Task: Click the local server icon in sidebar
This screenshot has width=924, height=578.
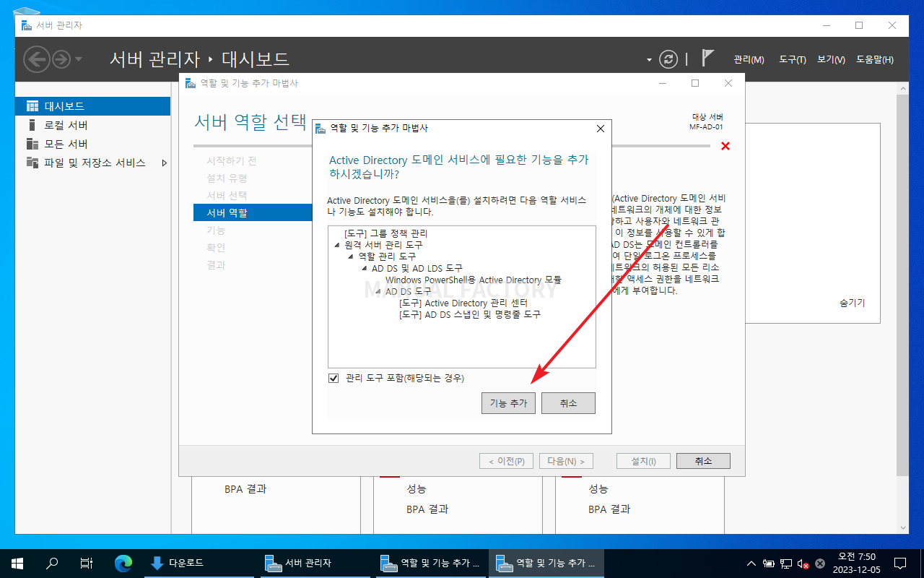Action: point(32,125)
